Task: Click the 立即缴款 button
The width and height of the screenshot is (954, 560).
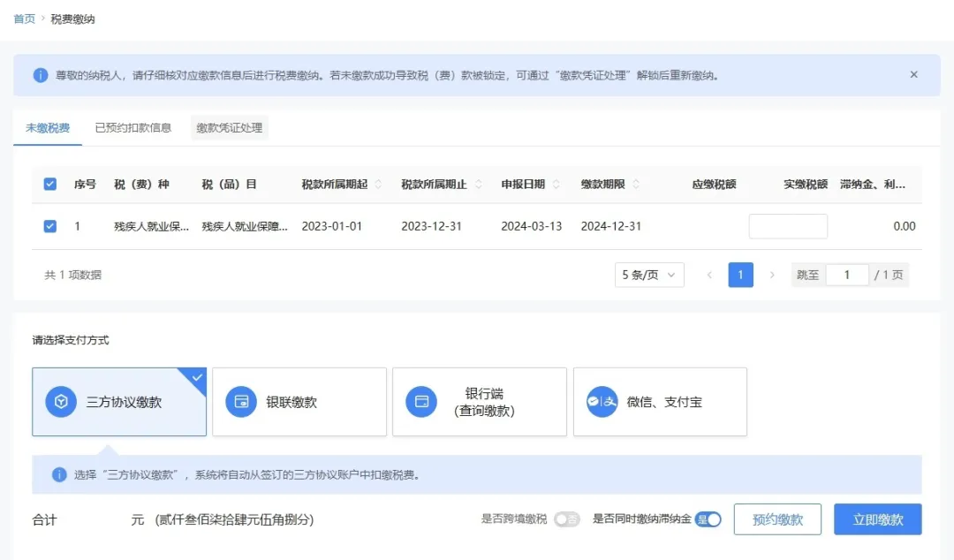Action: click(877, 519)
